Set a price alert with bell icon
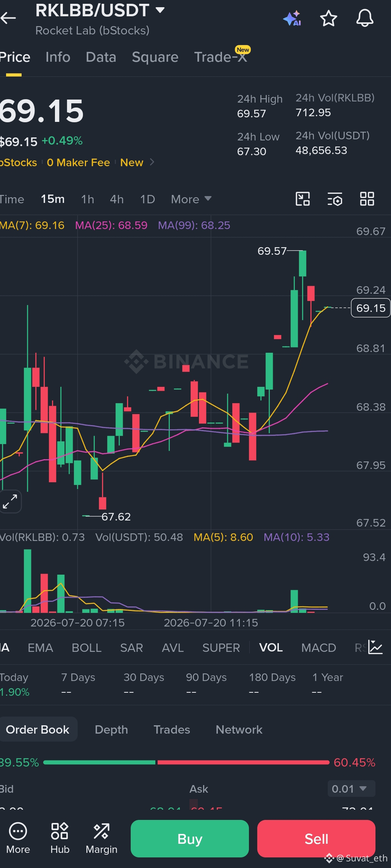Image resolution: width=391 pixels, height=868 pixels. tap(365, 18)
